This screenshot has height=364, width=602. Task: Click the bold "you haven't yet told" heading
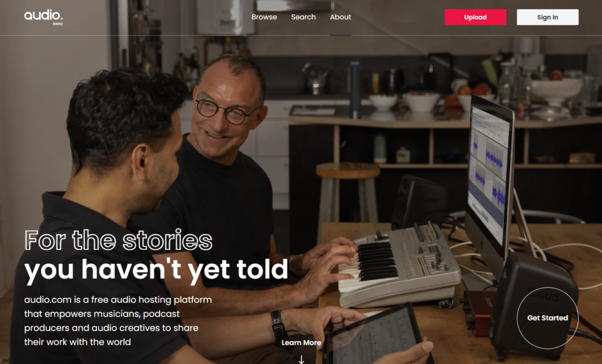coord(156,270)
